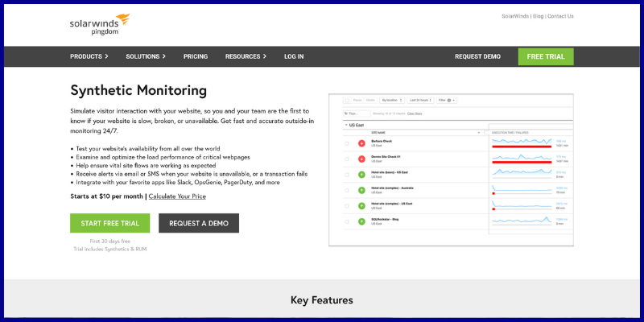This screenshot has width=644, height=322.
Task: Click the SQLRockstar - Blog name
Action: (x=385, y=219)
